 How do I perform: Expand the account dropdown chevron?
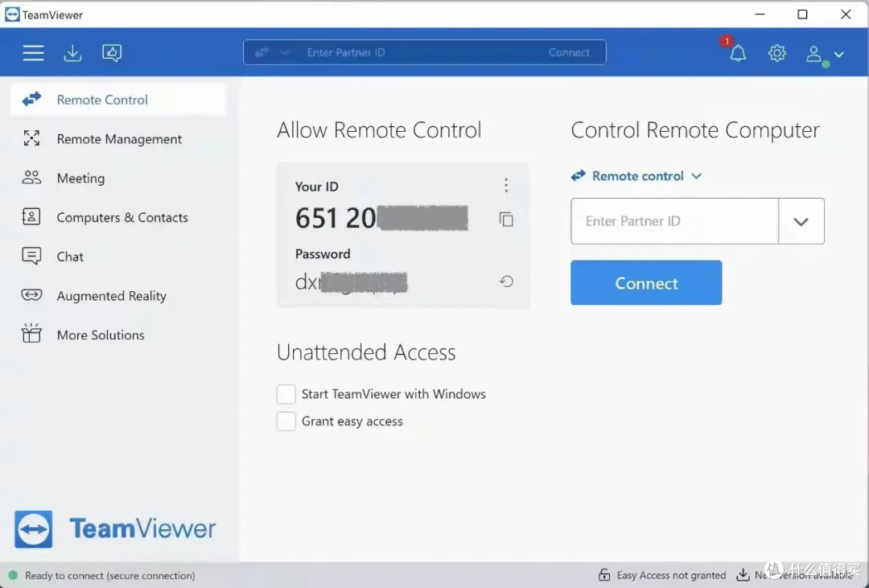pyautogui.click(x=839, y=55)
